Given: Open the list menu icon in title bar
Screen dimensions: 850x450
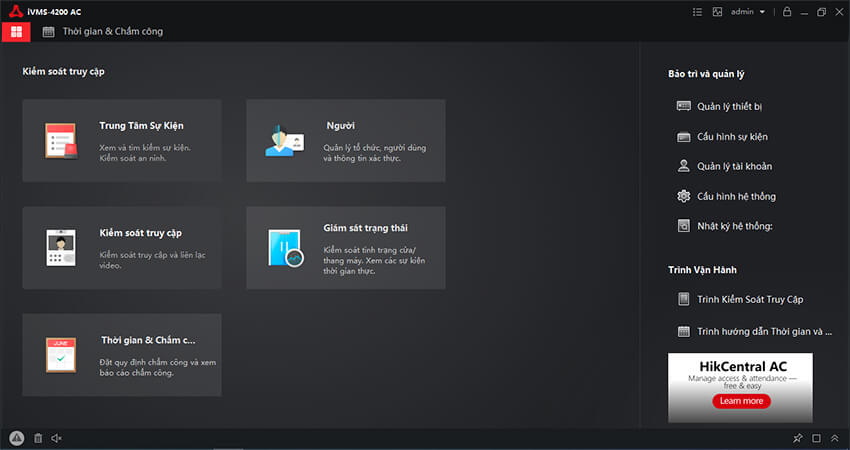Looking at the screenshot, I should tap(698, 12).
